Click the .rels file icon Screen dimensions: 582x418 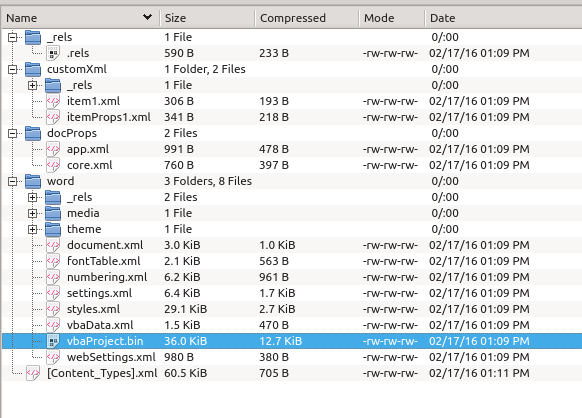pyautogui.click(x=53, y=53)
